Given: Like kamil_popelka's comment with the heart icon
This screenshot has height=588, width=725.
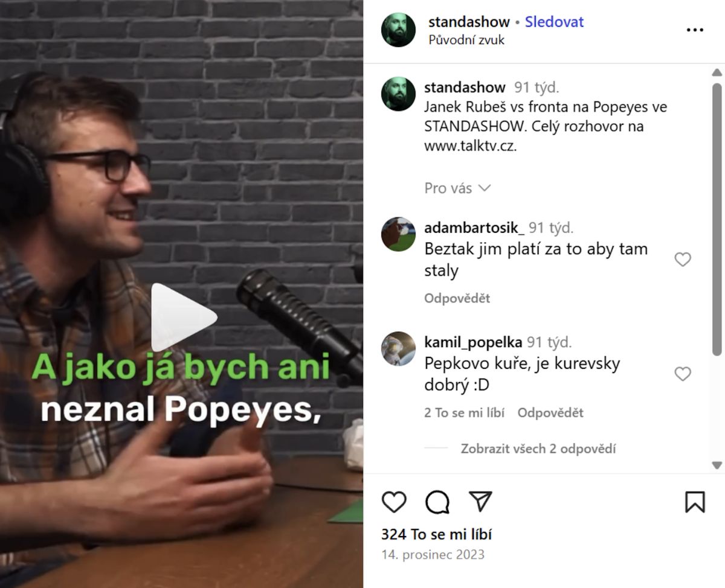Looking at the screenshot, I should (x=683, y=374).
